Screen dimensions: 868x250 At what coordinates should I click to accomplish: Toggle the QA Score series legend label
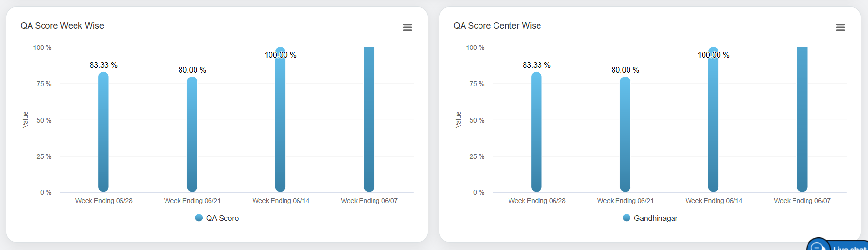coord(222,219)
